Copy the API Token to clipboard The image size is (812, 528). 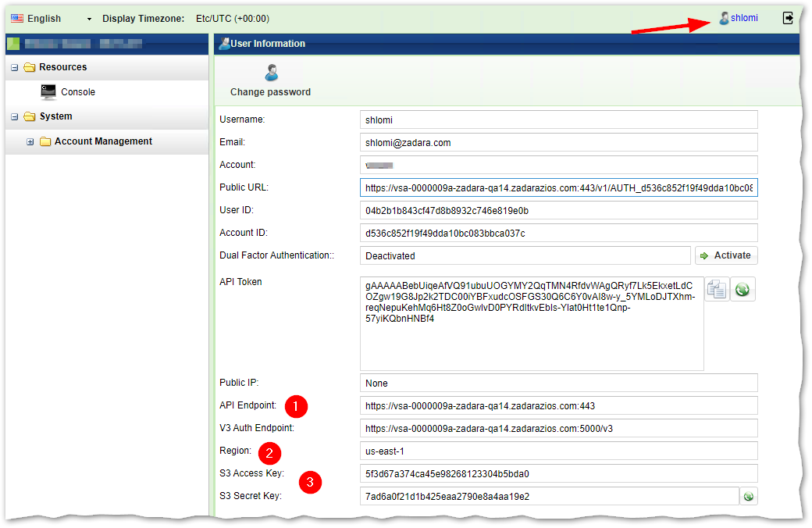coord(716,288)
